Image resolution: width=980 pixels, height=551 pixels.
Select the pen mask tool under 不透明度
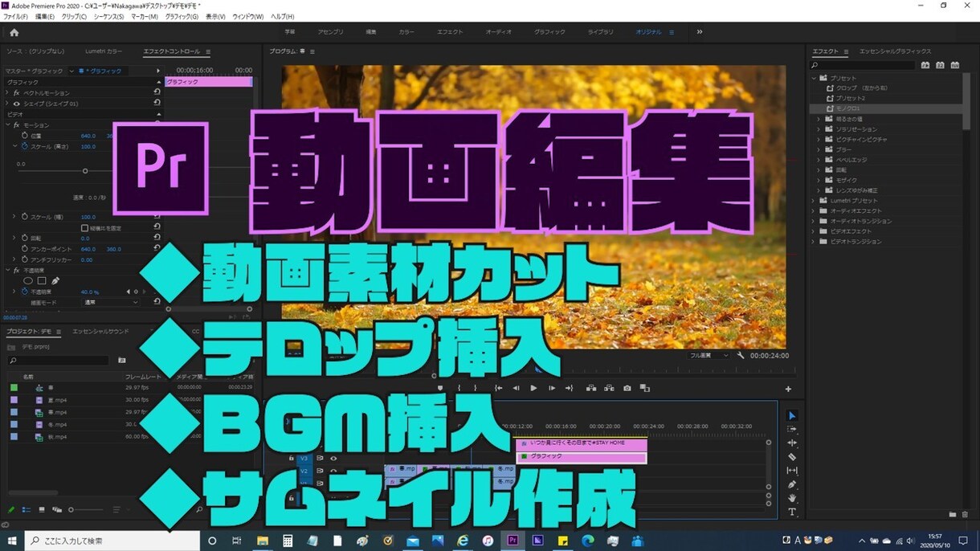tap(55, 280)
